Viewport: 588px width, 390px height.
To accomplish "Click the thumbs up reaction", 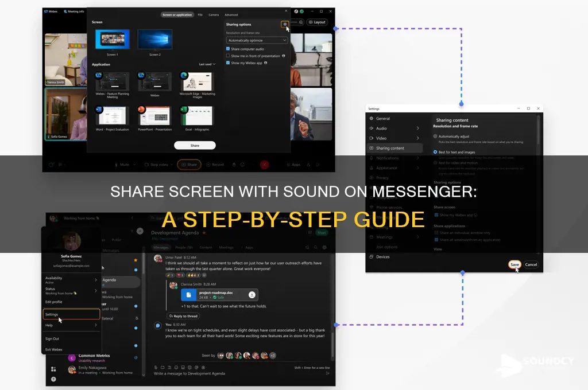I will [194, 275].
